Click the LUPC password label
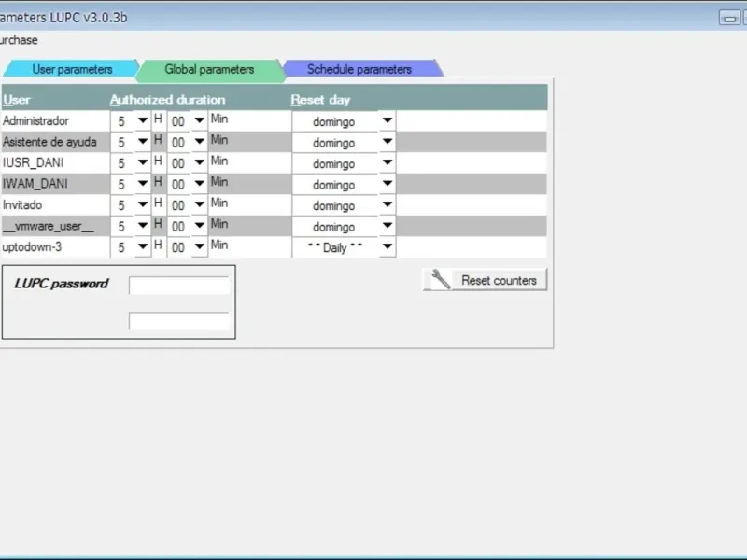The height and width of the screenshot is (560, 747). tap(62, 284)
